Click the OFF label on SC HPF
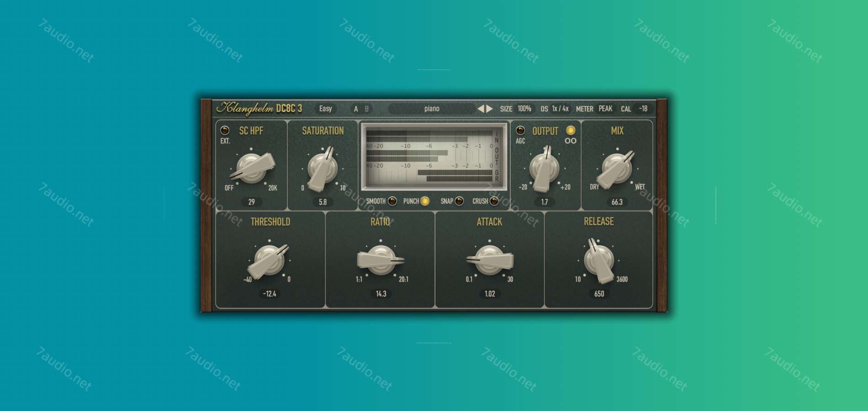This screenshot has height=411, width=868. click(x=229, y=188)
